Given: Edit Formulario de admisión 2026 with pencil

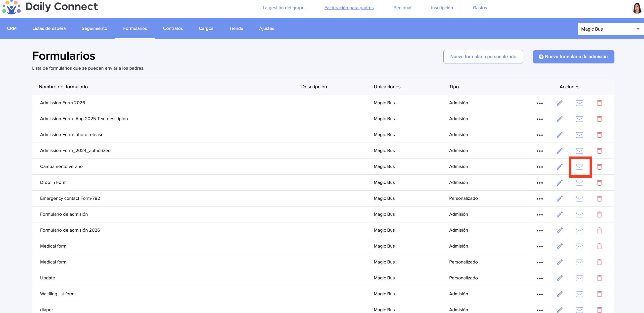Looking at the screenshot, I should tap(559, 230).
